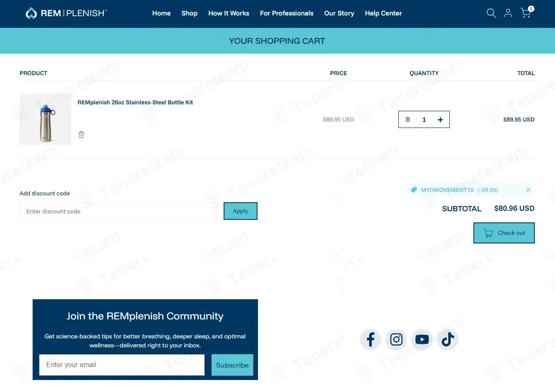This screenshot has height=392, width=555.
Task: Open the TikTok profile icon
Action: click(x=448, y=340)
